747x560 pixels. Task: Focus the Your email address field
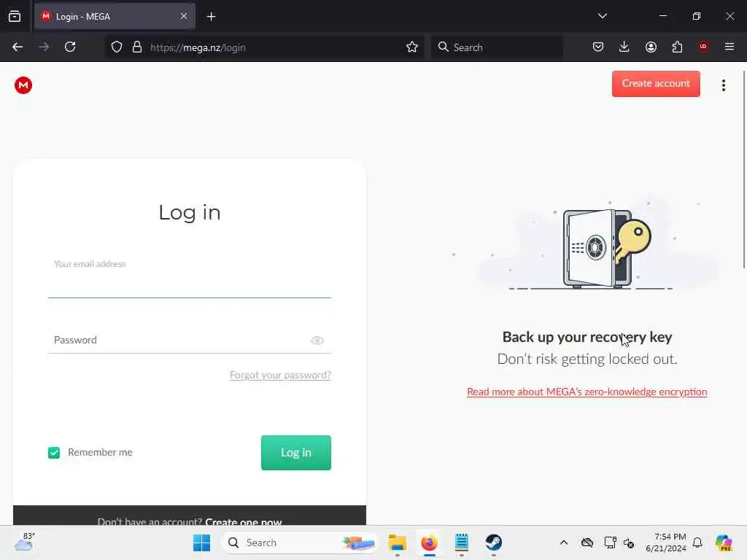189,278
